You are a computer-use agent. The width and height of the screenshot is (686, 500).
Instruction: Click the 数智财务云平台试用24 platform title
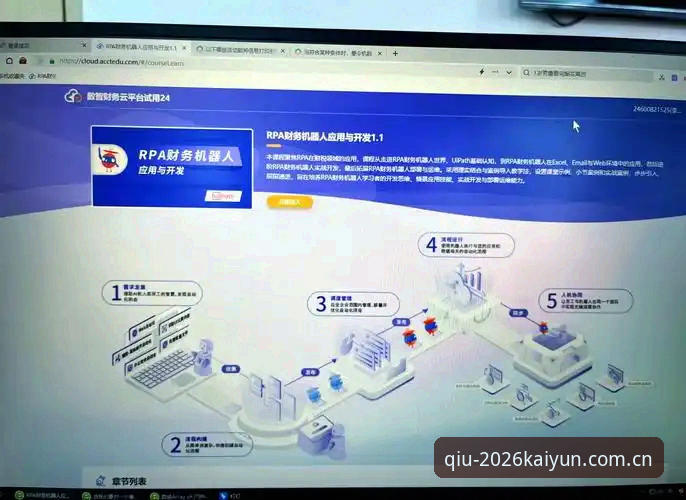pyautogui.click(x=128, y=97)
